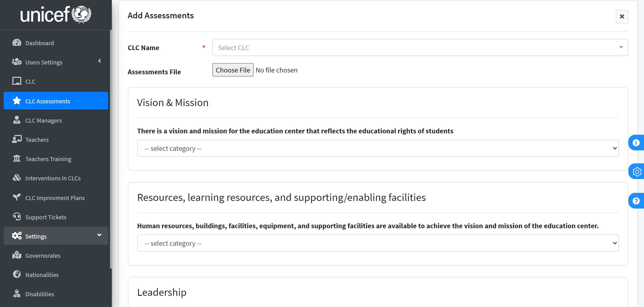
Task: Click the Dashboard gauge icon
Action: pos(17,43)
